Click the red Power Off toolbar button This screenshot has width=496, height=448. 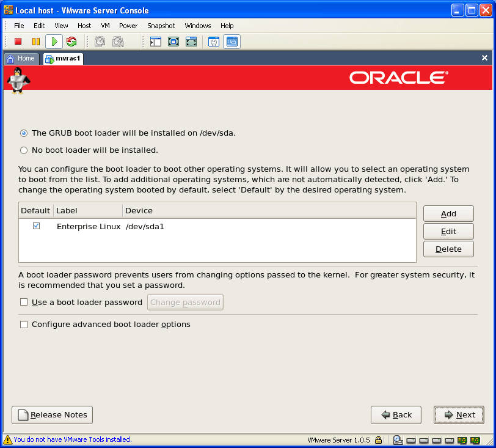(x=18, y=42)
